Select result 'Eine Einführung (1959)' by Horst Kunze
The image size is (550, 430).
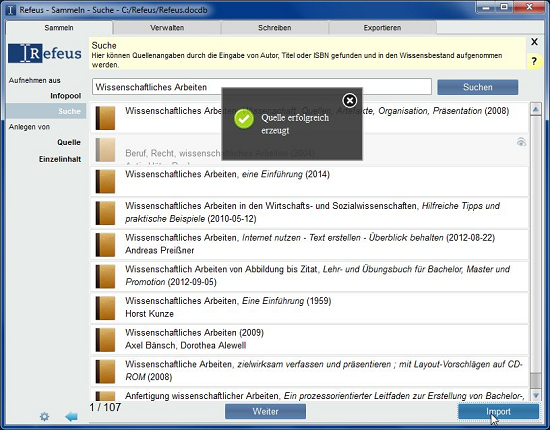pyautogui.click(x=309, y=308)
